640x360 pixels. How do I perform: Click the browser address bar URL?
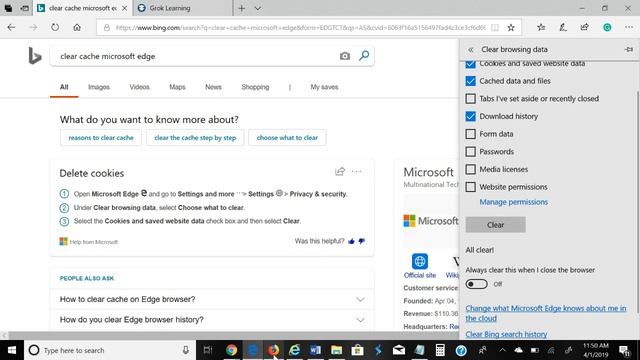(x=300, y=28)
